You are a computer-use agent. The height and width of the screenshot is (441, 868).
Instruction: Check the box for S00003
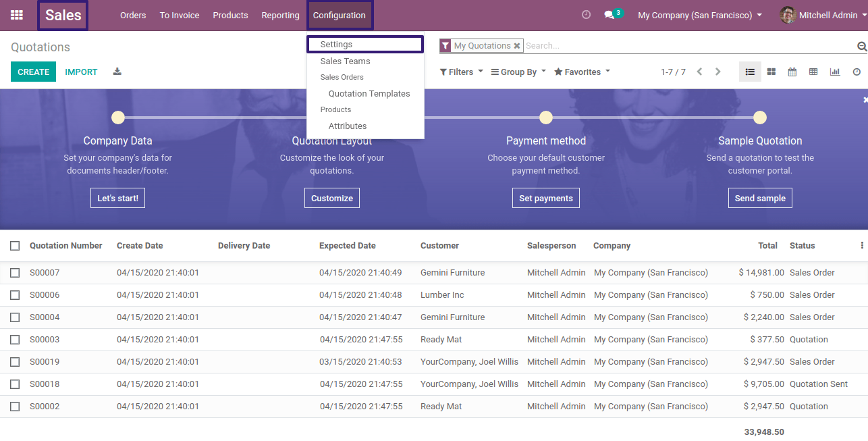15,340
